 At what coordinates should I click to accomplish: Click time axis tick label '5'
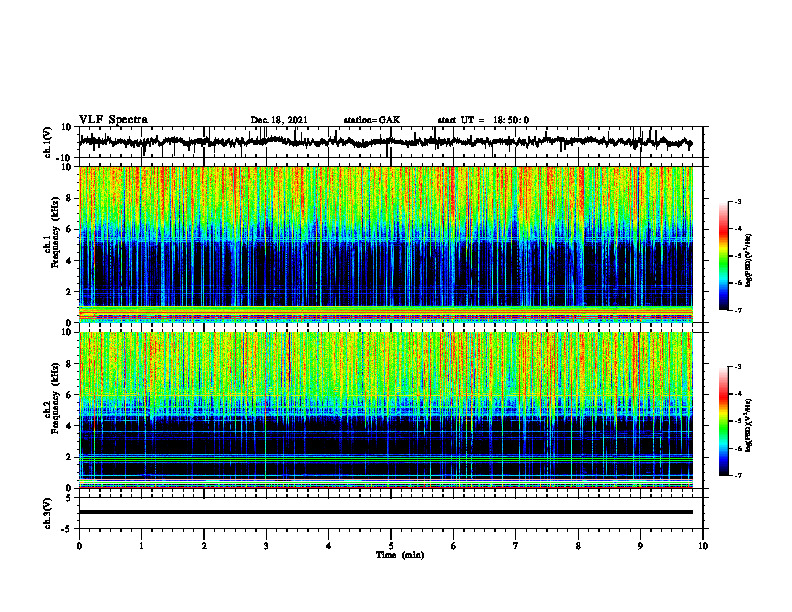391,546
